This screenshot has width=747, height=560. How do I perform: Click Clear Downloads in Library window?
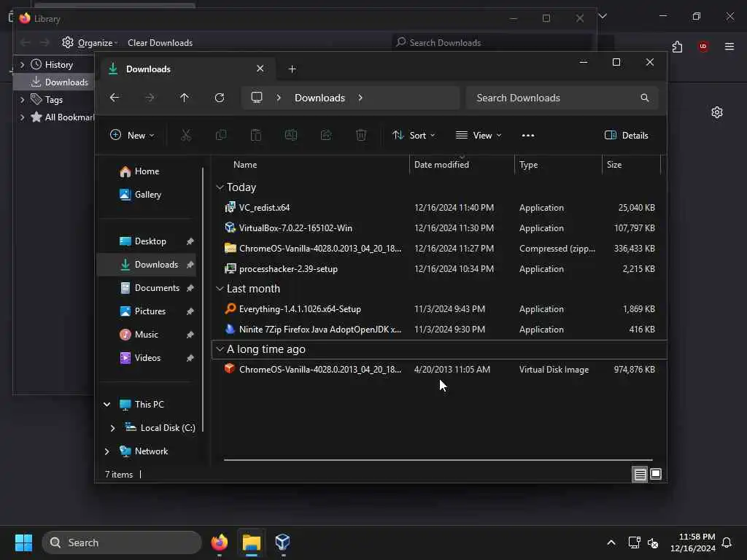[x=160, y=43]
